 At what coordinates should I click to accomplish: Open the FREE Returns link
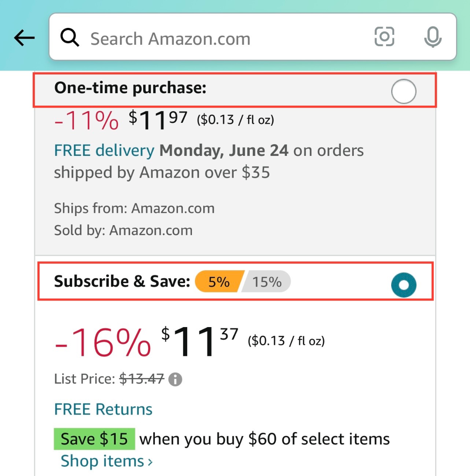click(x=103, y=409)
